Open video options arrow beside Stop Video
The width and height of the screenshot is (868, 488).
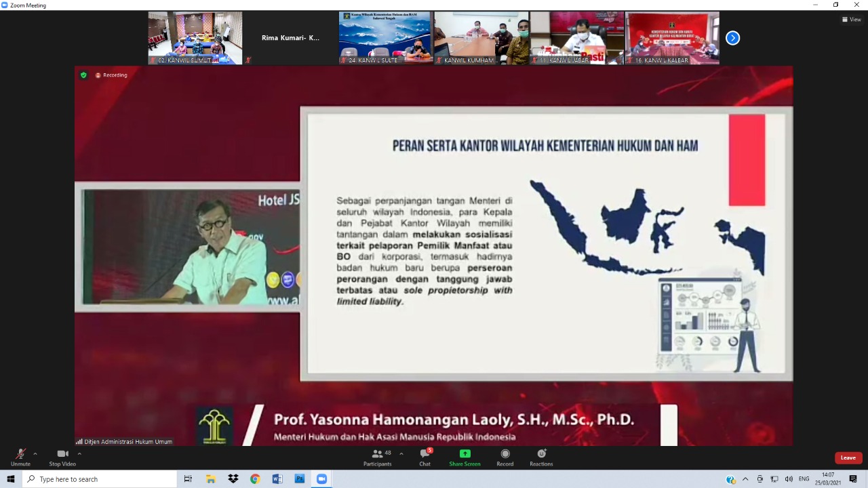pos(79,453)
